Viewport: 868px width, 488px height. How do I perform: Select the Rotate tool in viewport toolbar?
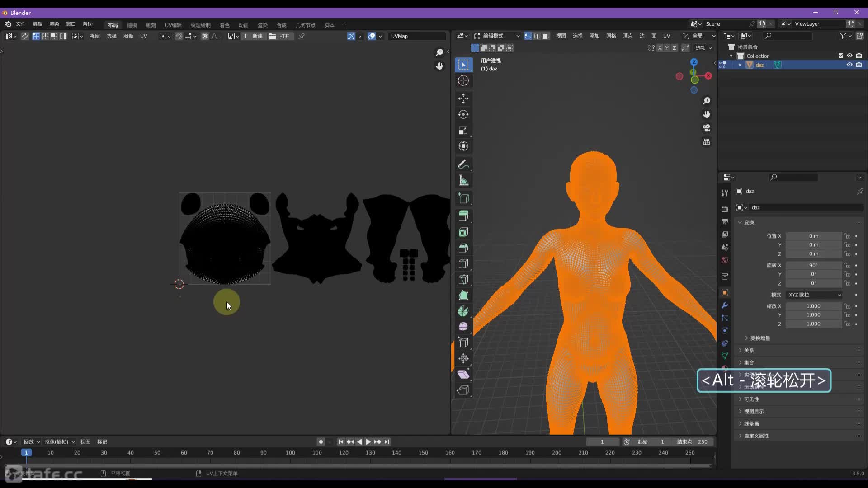[x=463, y=114]
